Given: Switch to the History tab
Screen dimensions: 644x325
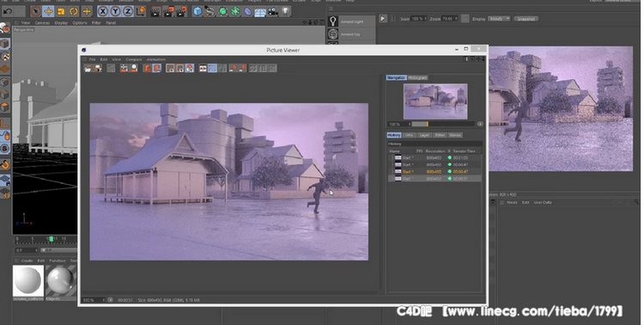Looking at the screenshot, I should pyautogui.click(x=394, y=135).
